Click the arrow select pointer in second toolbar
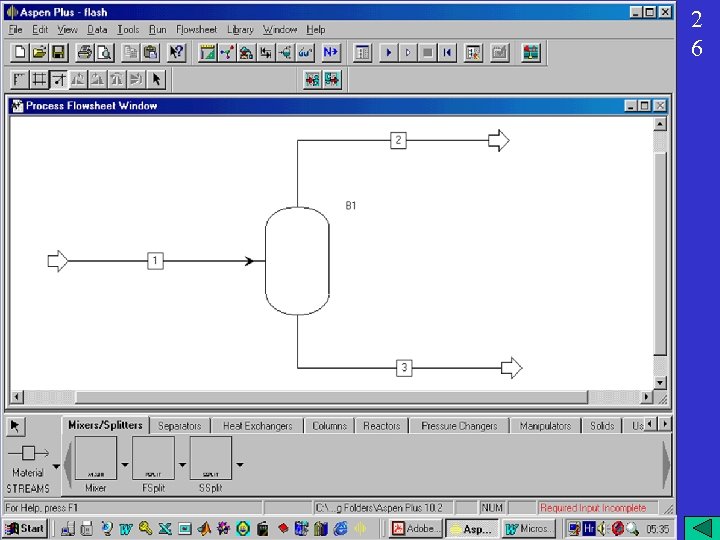 pyautogui.click(x=156, y=79)
